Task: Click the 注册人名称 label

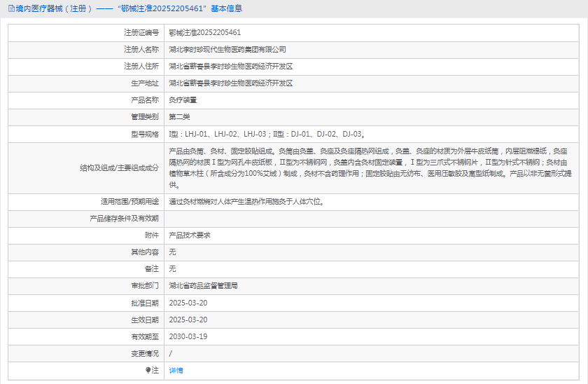Action: [x=141, y=50]
